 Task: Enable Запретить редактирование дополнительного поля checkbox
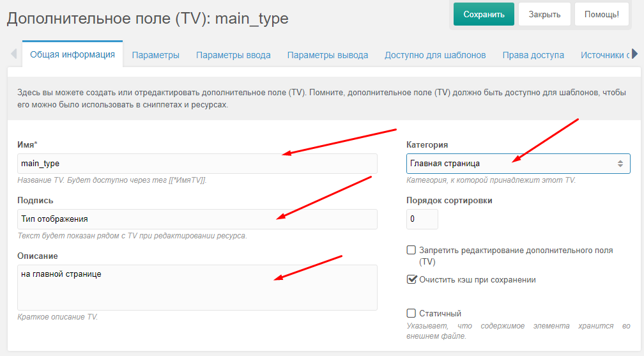pyautogui.click(x=411, y=250)
